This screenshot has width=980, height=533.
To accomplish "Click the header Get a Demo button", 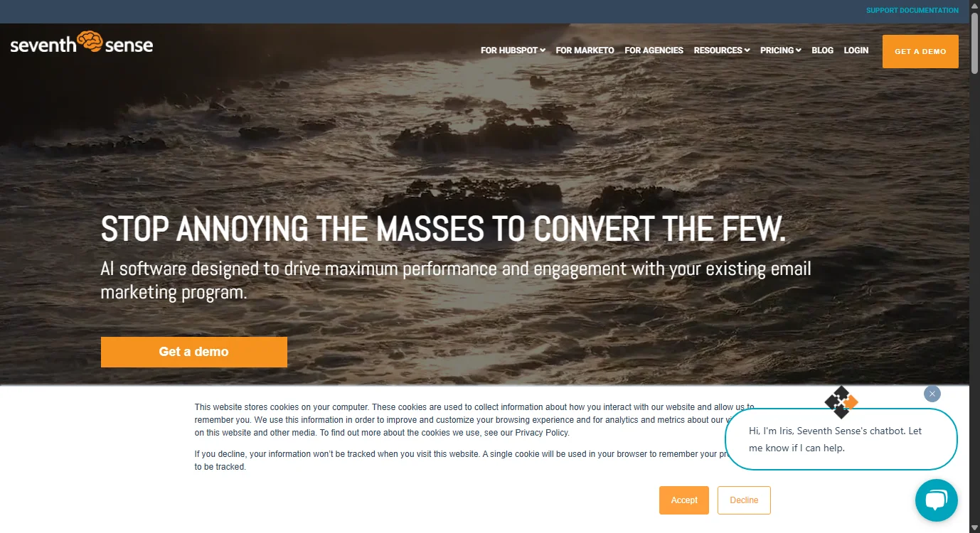I will pos(920,51).
